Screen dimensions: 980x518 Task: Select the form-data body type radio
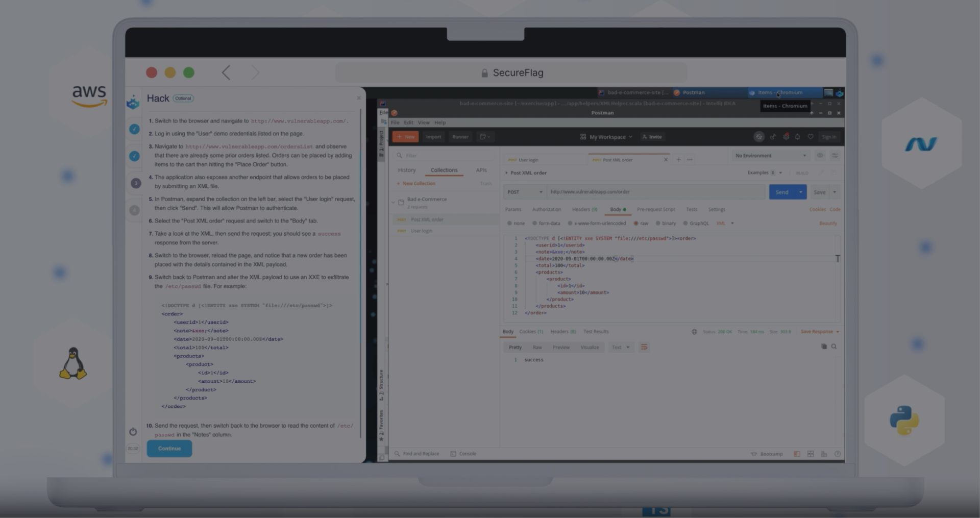click(534, 224)
